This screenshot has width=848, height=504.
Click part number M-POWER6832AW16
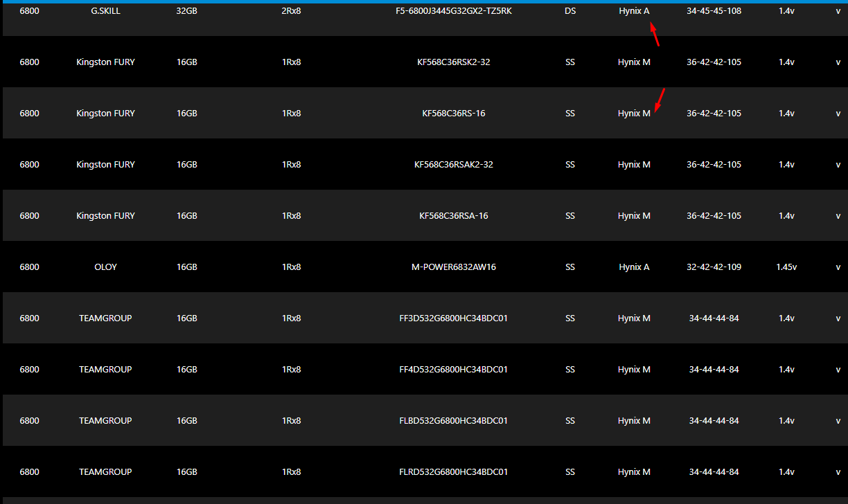tap(453, 267)
